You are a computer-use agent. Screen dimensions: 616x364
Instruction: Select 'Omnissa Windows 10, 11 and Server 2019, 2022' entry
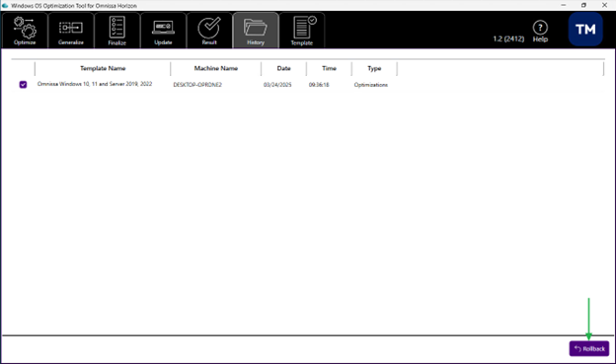pyautogui.click(x=95, y=84)
